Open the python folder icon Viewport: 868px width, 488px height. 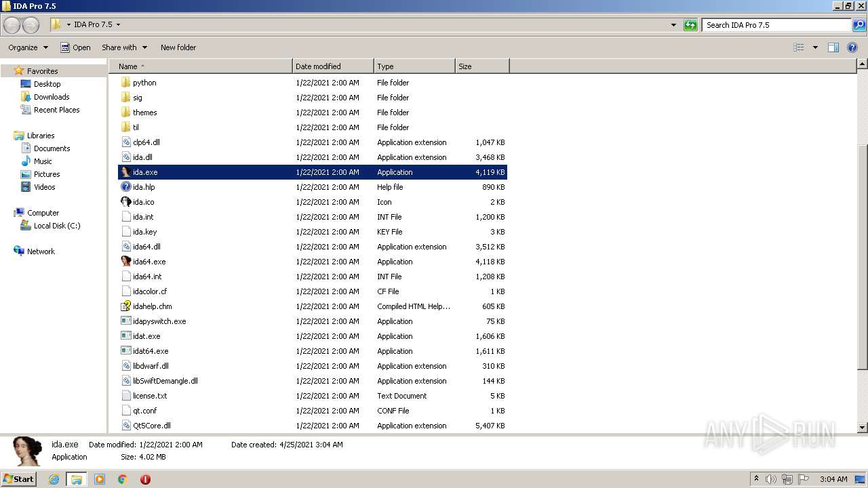coord(125,83)
